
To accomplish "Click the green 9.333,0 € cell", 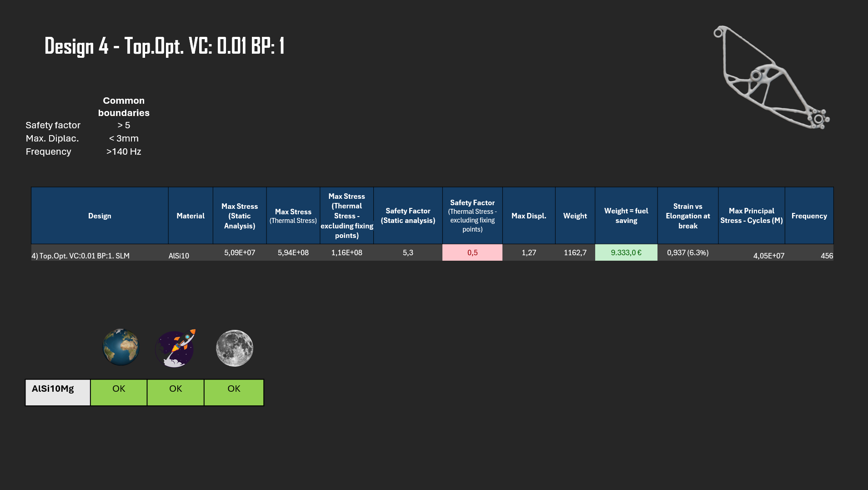I will (x=626, y=253).
